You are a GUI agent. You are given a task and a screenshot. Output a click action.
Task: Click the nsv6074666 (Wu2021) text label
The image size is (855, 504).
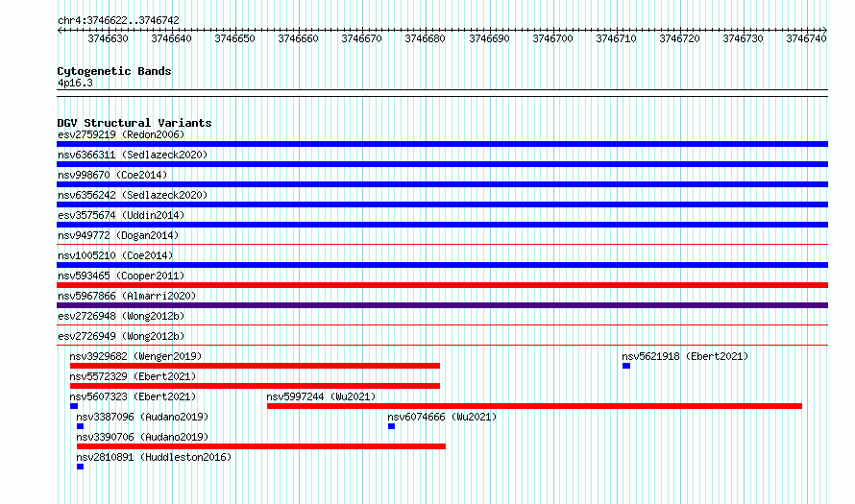(442, 417)
